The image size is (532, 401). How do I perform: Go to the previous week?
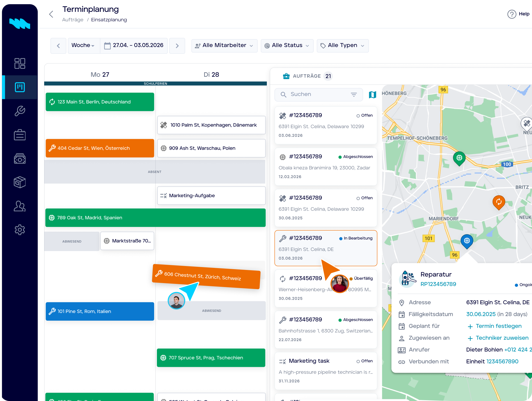click(x=58, y=46)
